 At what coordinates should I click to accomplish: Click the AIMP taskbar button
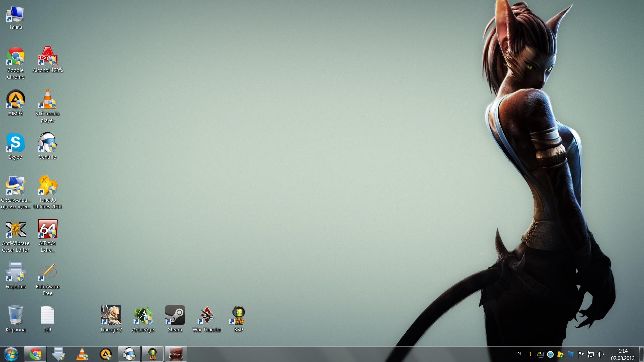[x=106, y=354]
